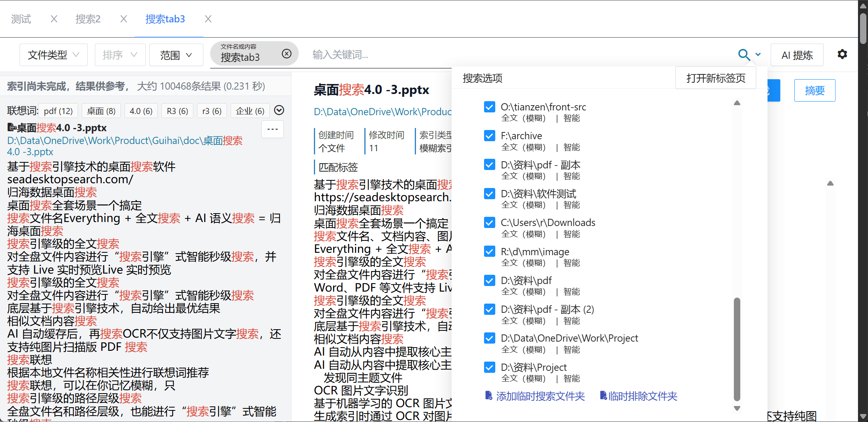The height and width of the screenshot is (422, 868).
Task: Select the 测试 tab
Action: [21, 19]
